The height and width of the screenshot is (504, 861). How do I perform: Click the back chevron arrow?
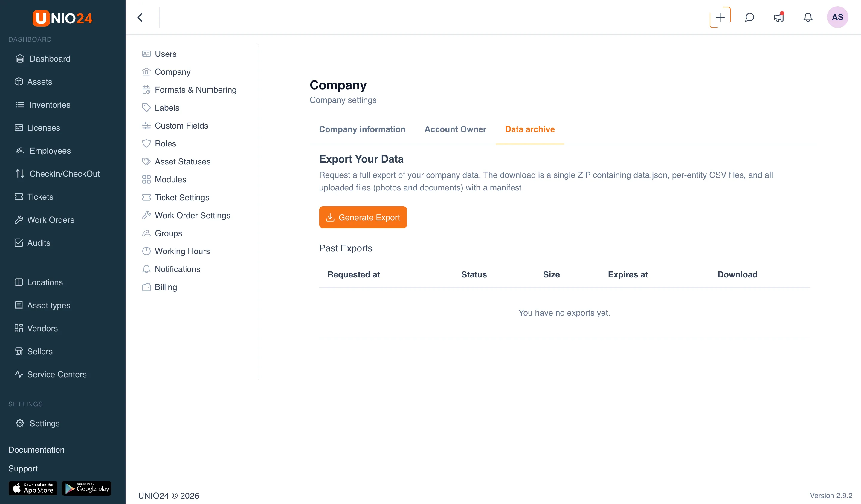[x=140, y=17]
